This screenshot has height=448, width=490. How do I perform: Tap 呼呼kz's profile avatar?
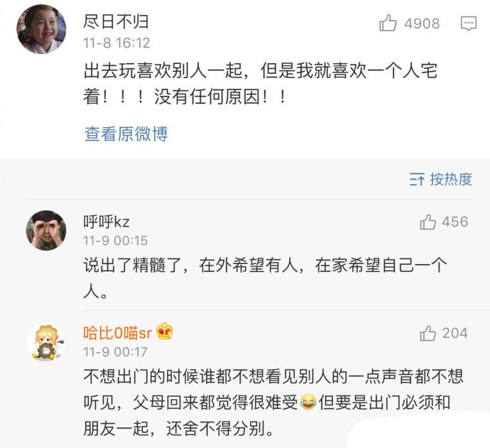46,230
